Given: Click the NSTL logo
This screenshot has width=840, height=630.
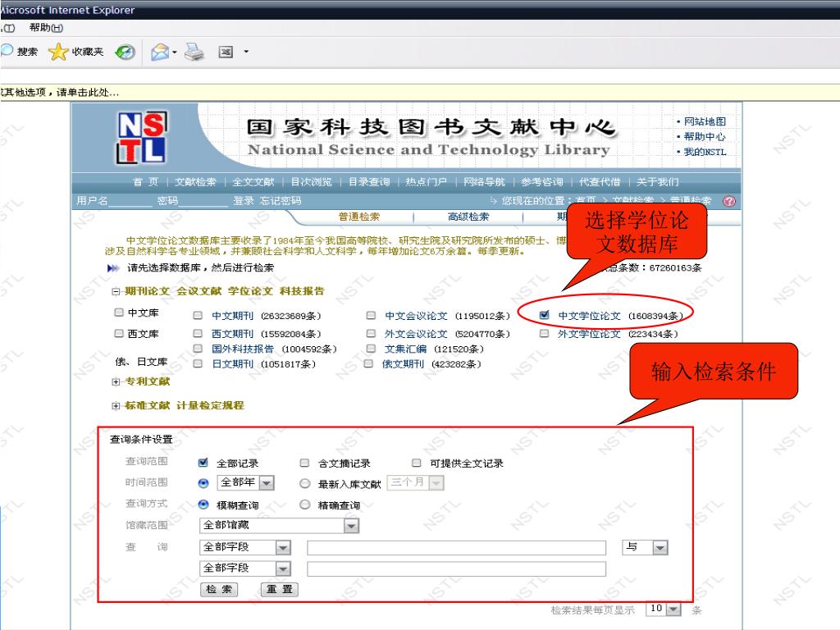Looking at the screenshot, I should 141,137.
